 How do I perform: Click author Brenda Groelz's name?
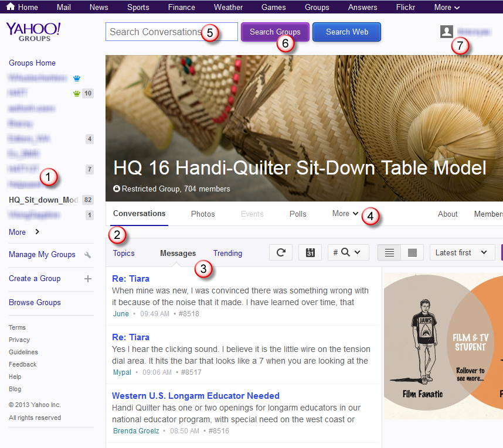(136, 431)
